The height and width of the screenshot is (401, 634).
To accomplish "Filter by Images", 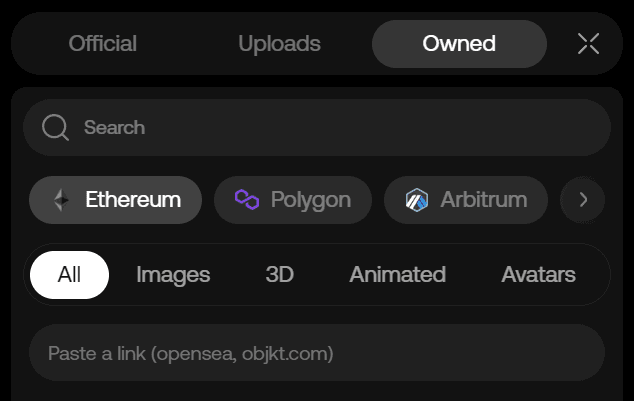I will coord(173,275).
